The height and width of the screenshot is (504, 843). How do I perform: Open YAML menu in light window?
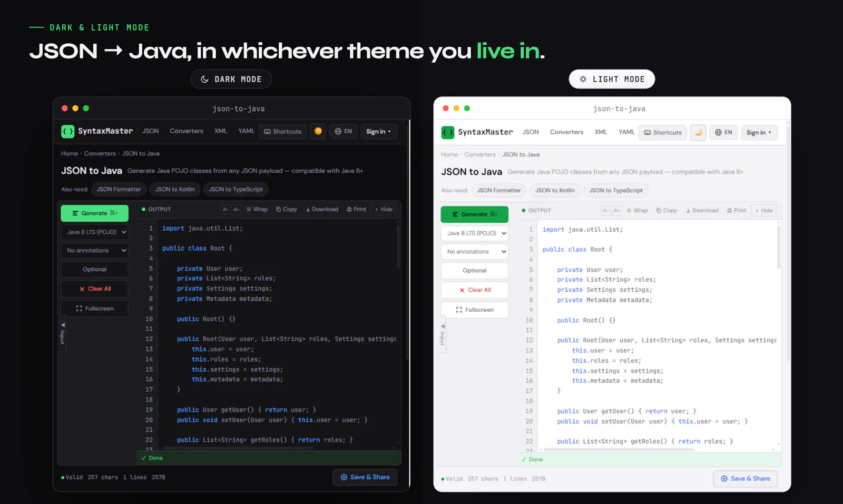626,132
